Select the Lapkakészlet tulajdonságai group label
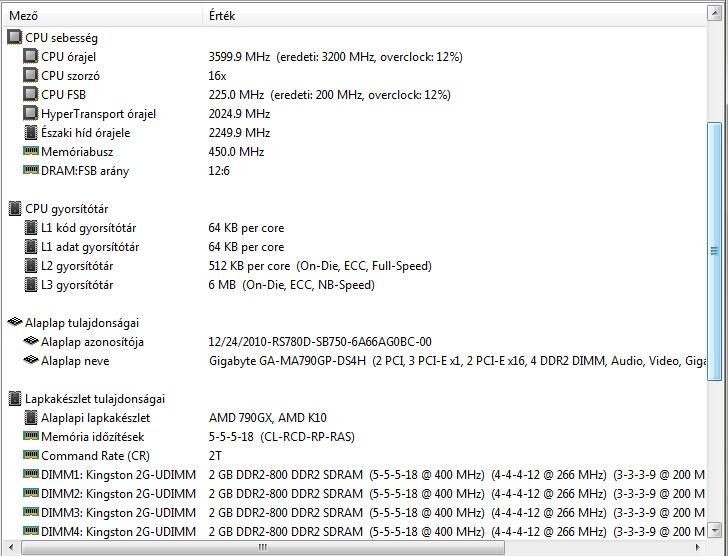The height and width of the screenshot is (556, 728). [x=95, y=399]
